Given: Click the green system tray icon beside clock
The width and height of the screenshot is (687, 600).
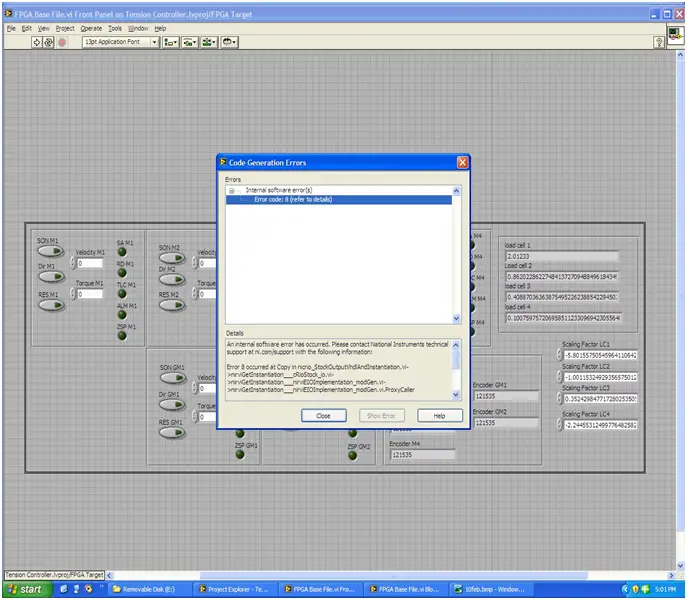Looking at the screenshot, I should [645, 589].
